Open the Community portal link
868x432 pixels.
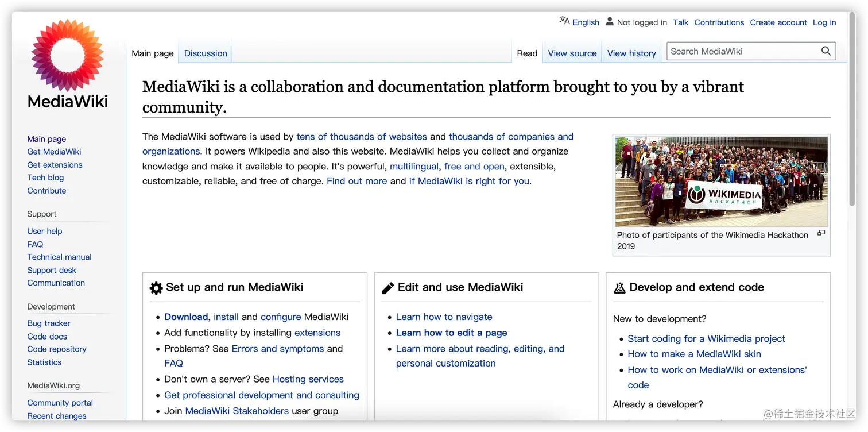tap(60, 403)
